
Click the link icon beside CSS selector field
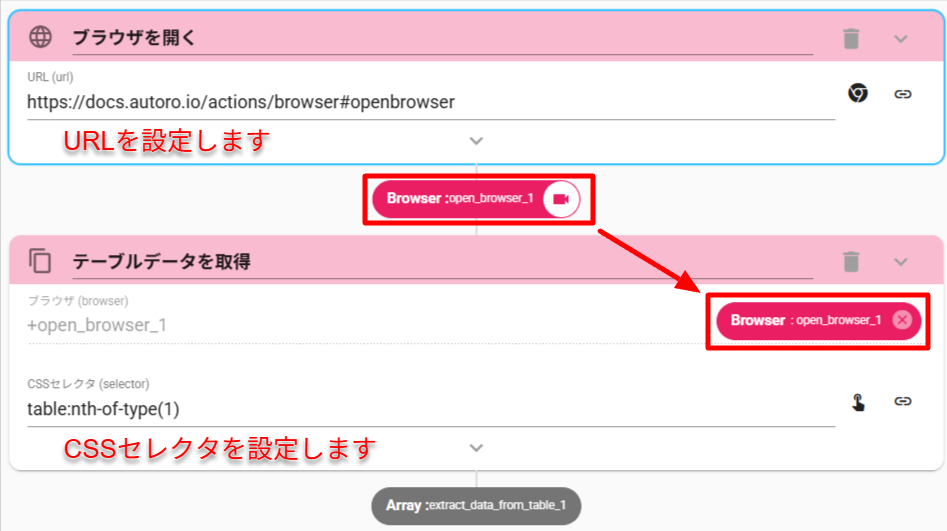click(902, 402)
